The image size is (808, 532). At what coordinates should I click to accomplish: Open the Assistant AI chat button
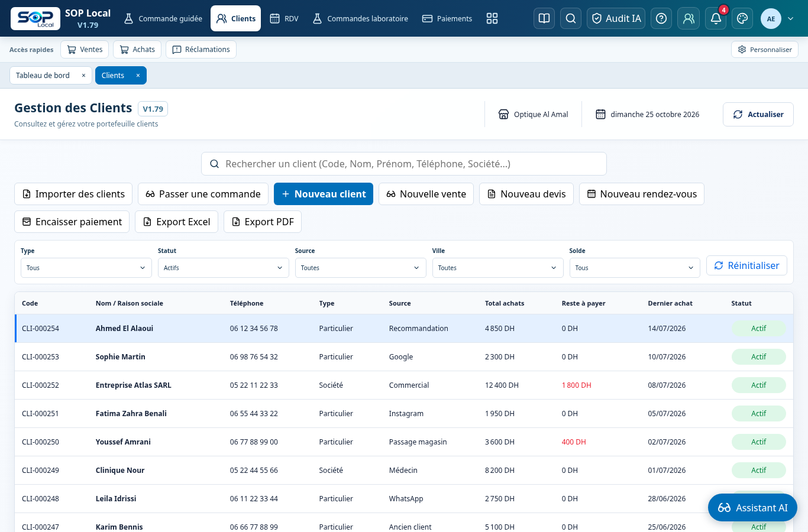tap(752, 508)
